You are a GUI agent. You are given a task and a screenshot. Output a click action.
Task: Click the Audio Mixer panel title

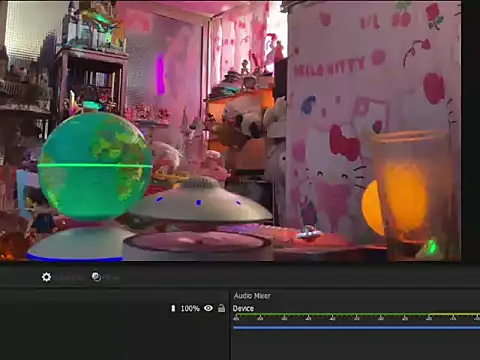[x=252, y=296]
